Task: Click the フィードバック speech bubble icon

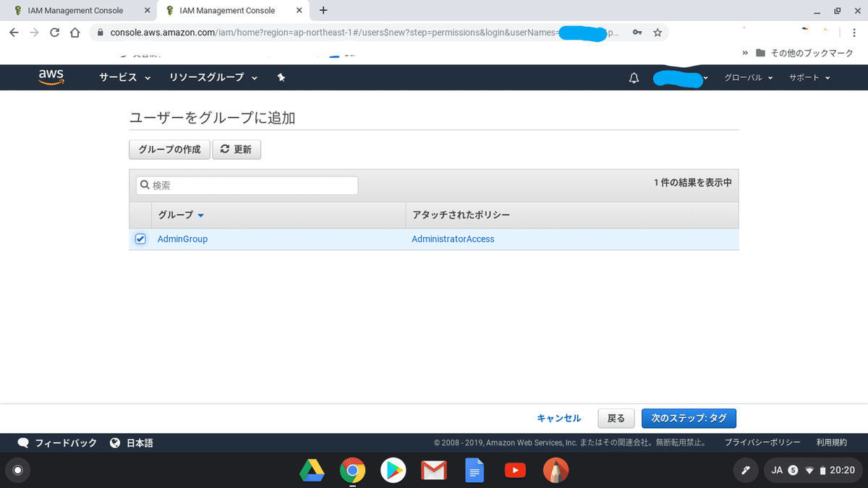Action: [23, 442]
